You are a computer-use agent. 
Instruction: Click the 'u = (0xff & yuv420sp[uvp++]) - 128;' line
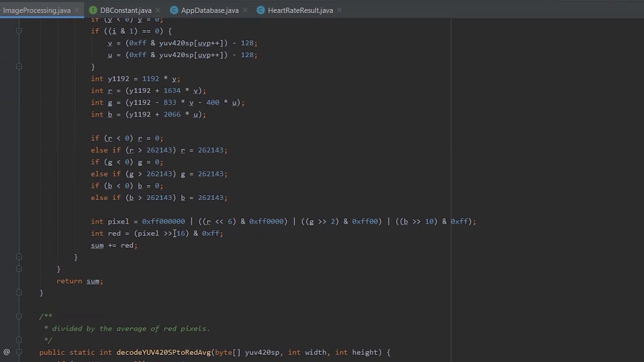(x=183, y=55)
